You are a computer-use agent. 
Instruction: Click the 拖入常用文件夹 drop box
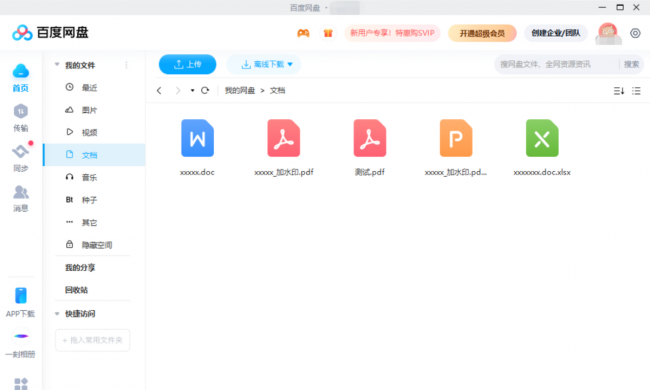click(92, 340)
